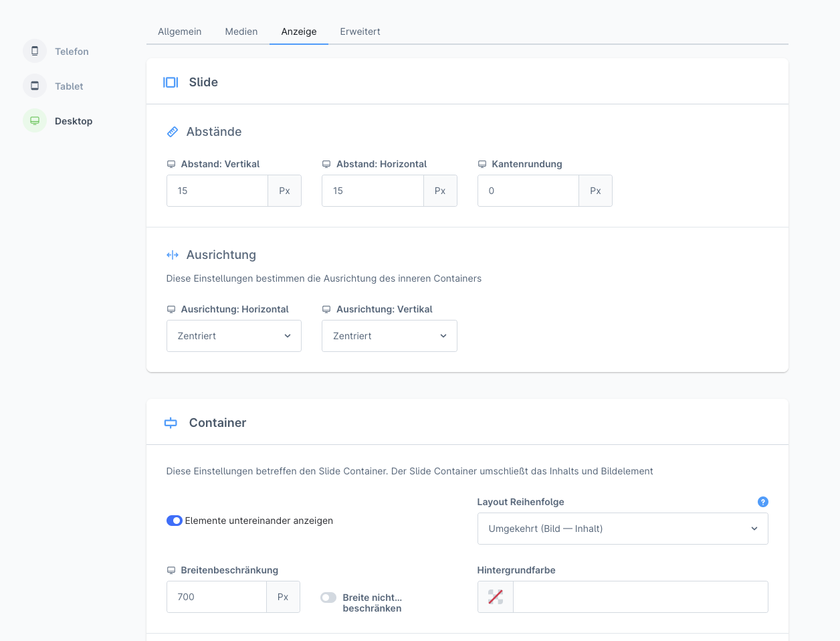This screenshot has width=840, height=641.
Task: Click the Px unit button for Kantenrundung
Action: 595,191
